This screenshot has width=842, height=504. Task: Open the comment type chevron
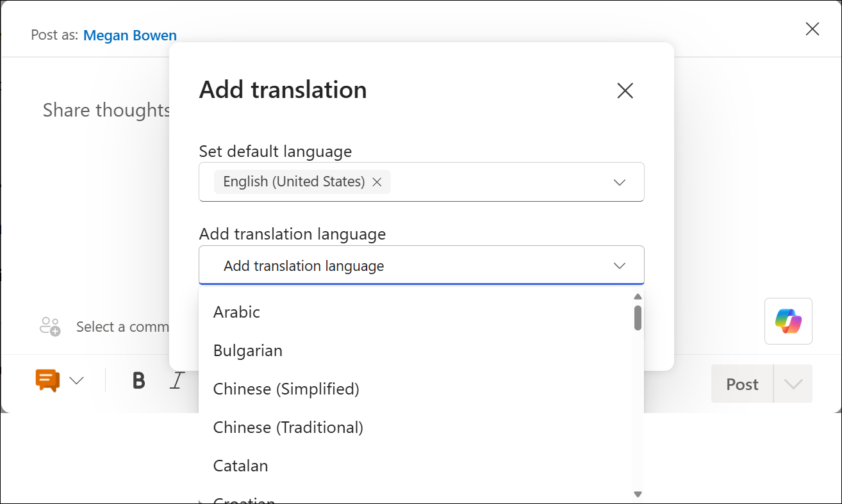[76, 380]
